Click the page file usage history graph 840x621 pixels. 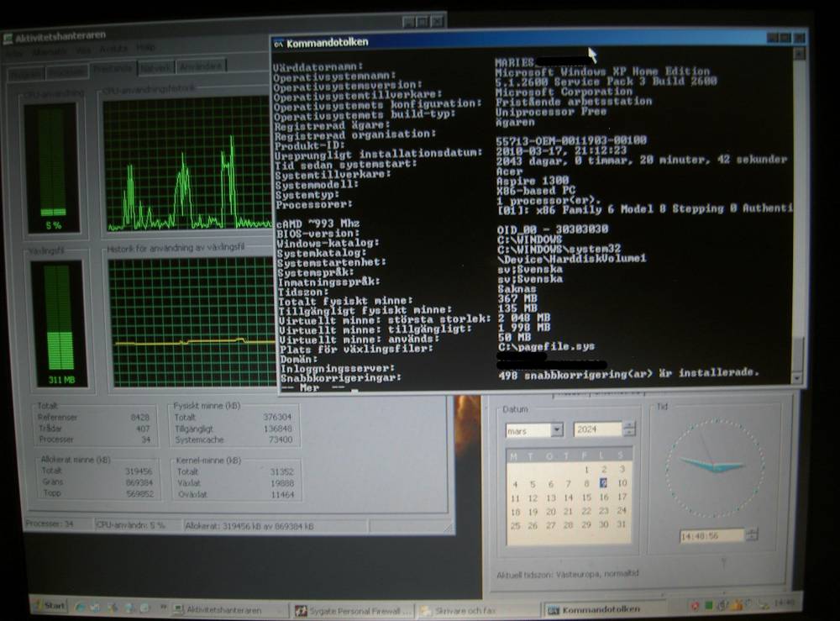coord(192,323)
